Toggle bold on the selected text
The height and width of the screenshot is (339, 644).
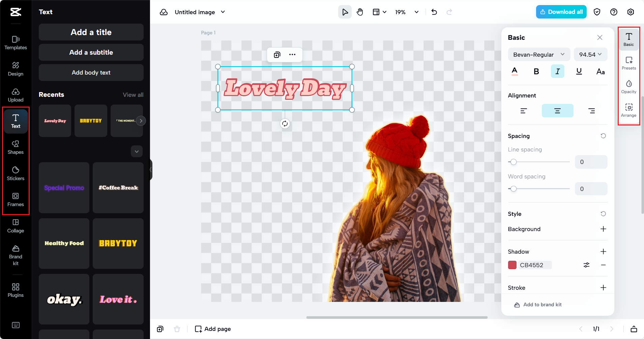536,71
